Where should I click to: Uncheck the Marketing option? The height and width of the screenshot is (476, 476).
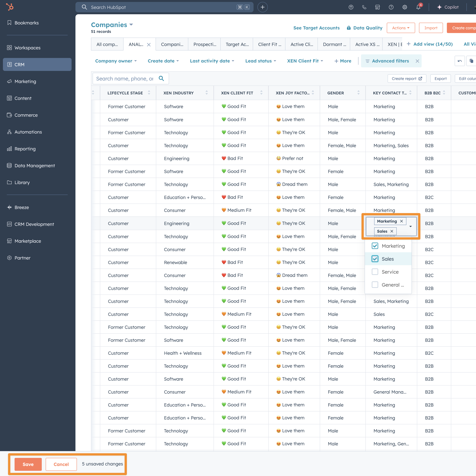(x=375, y=246)
